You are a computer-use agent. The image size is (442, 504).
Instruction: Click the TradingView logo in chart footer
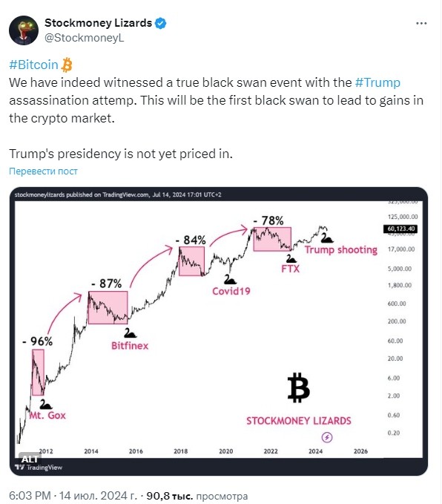39,468
